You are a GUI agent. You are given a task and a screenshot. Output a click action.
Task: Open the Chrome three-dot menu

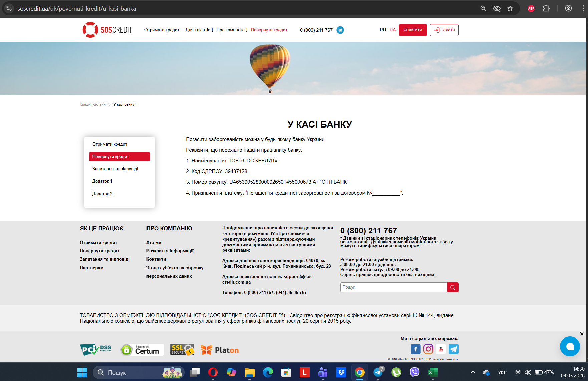(583, 8)
